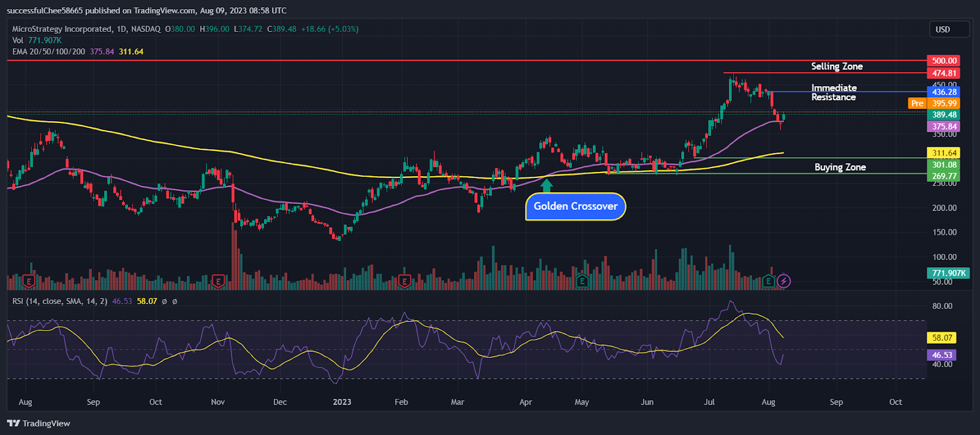This screenshot has width=980, height=435.
Task: Click the Apr label on time axis
Action: (x=526, y=402)
